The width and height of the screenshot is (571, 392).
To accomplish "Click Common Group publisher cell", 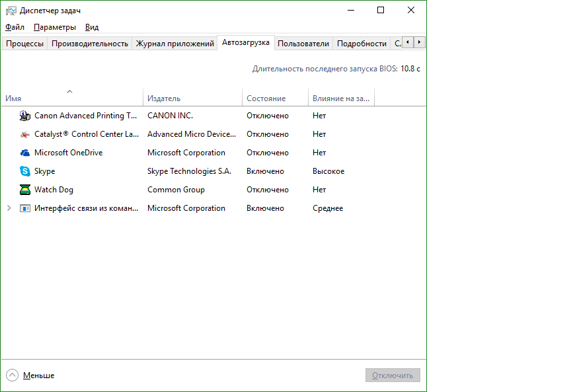I will (x=176, y=190).
